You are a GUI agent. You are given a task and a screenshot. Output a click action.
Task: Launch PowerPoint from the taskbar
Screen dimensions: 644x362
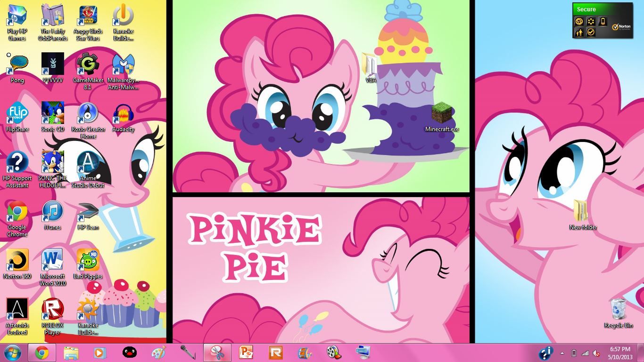point(245,352)
